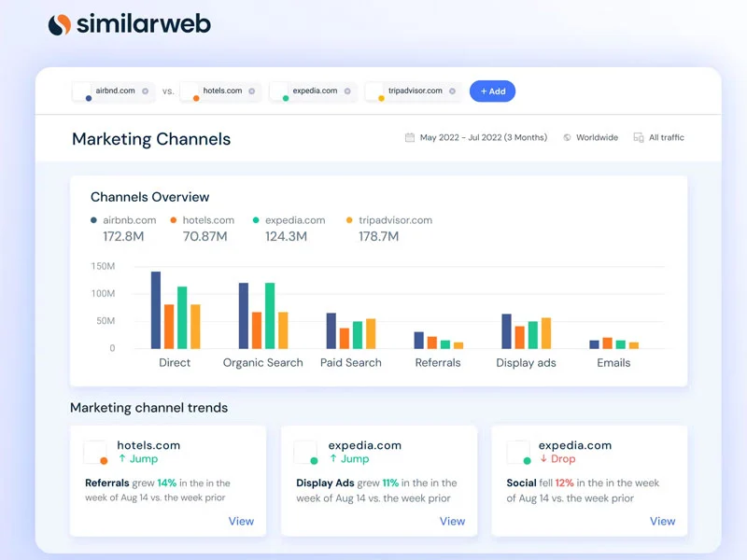Click the 178.7M tripadvisor total value
This screenshot has width=747, height=560.
coord(379,236)
